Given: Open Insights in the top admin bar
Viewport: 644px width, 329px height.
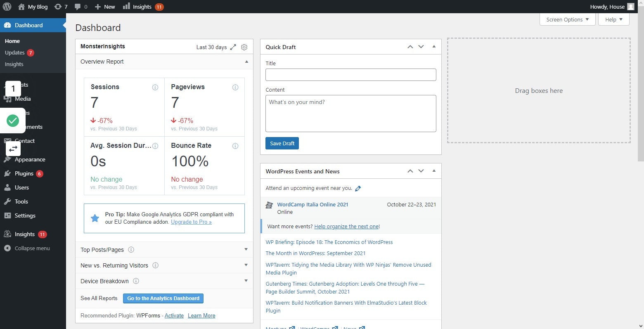Looking at the screenshot, I should [143, 7].
